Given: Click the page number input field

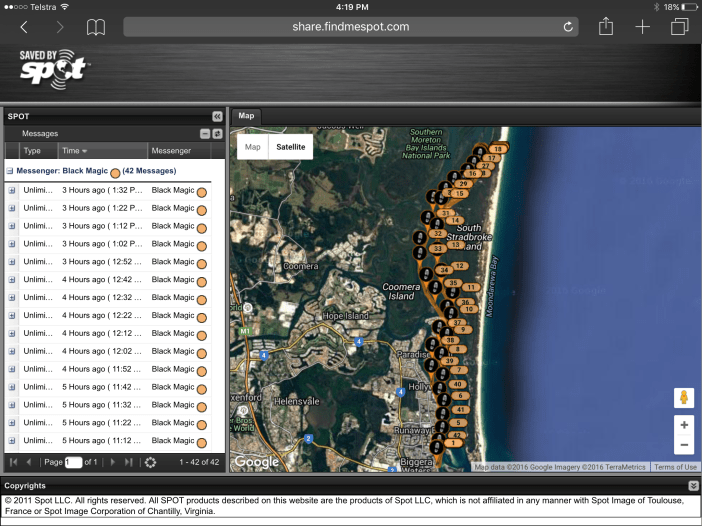Looking at the screenshot, I should [73, 462].
